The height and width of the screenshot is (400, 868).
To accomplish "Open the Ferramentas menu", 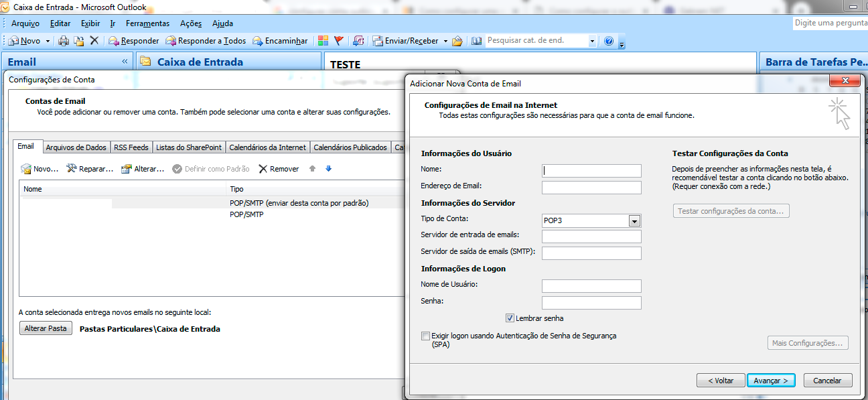I will pos(148,23).
